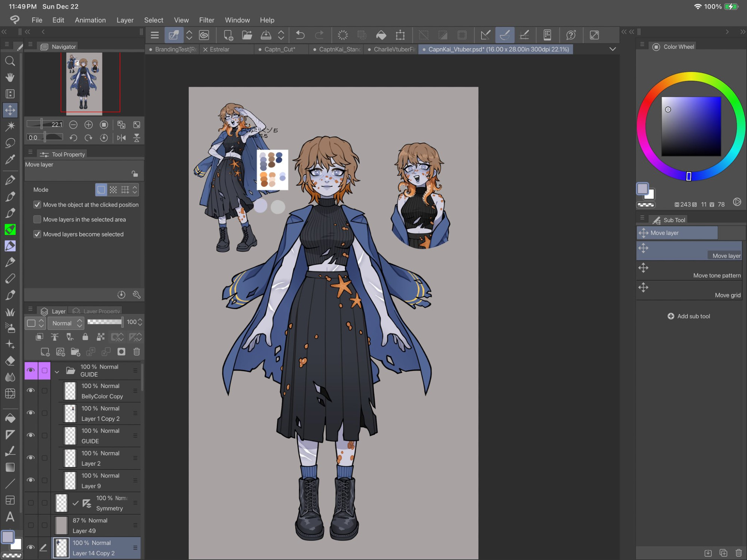Show the Layer 49 layer
This screenshot has width=747, height=560.
(31, 525)
